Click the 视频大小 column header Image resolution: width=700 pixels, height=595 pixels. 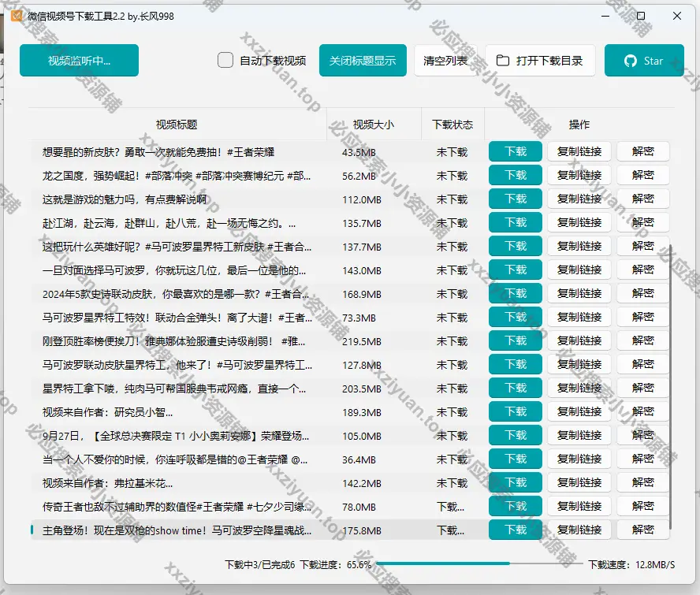[374, 125]
